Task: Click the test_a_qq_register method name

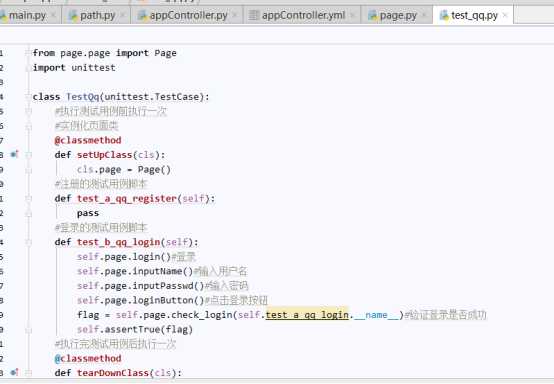Action: (127, 199)
